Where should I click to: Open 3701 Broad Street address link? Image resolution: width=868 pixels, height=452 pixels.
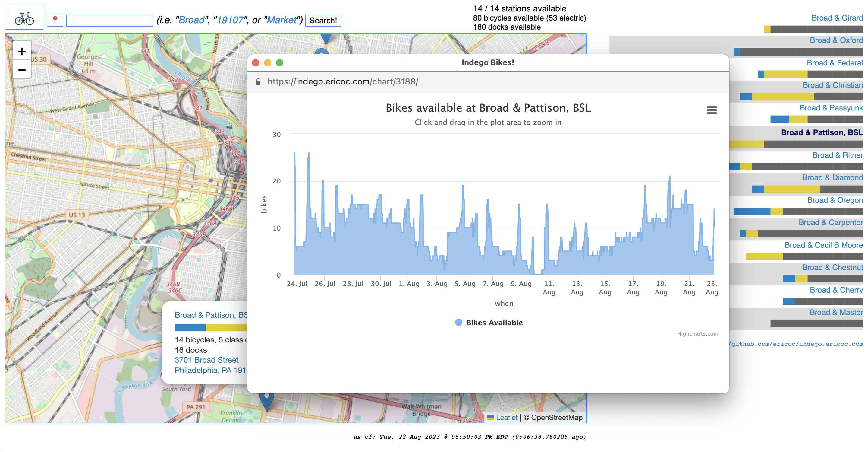206,360
